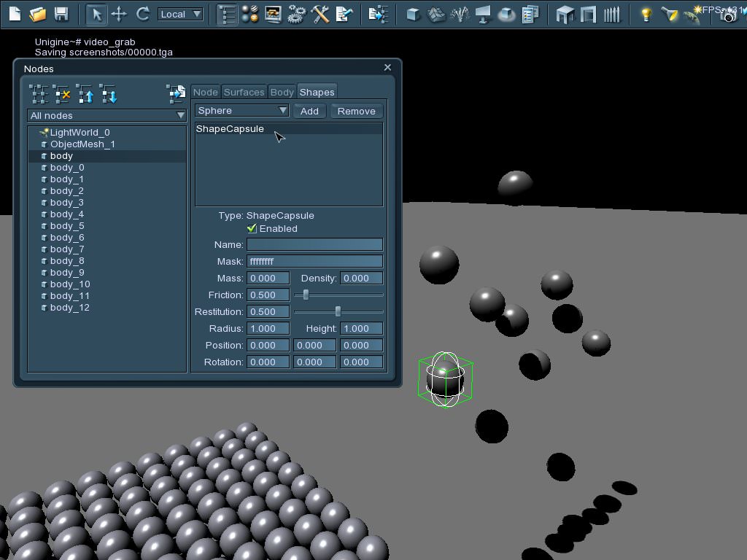747x560 pixels.
Task: Add an omni light bulb icon
Action: coord(646,14)
